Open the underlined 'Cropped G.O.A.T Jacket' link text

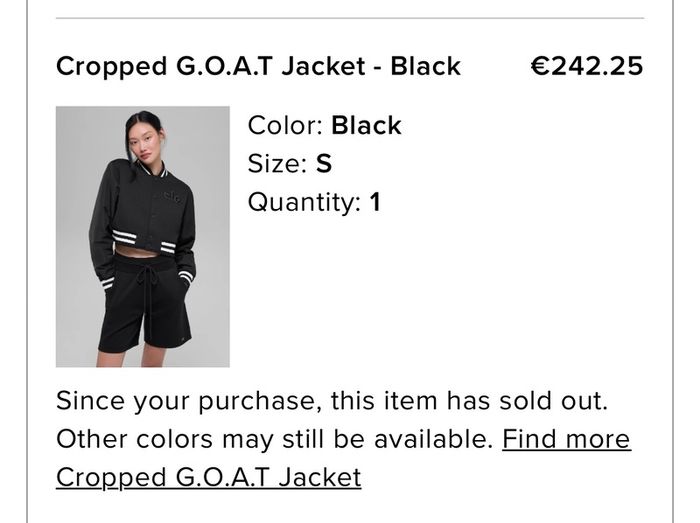(208, 478)
